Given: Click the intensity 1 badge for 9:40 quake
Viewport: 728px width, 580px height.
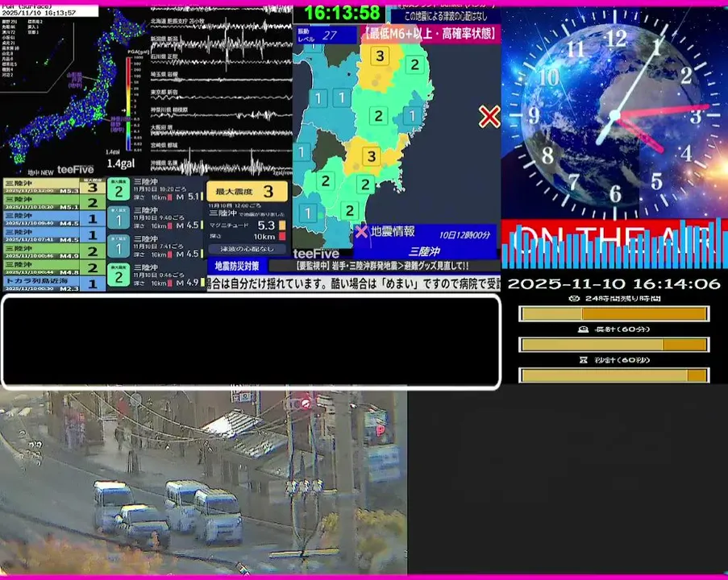Looking at the screenshot, I should point(119,218).
